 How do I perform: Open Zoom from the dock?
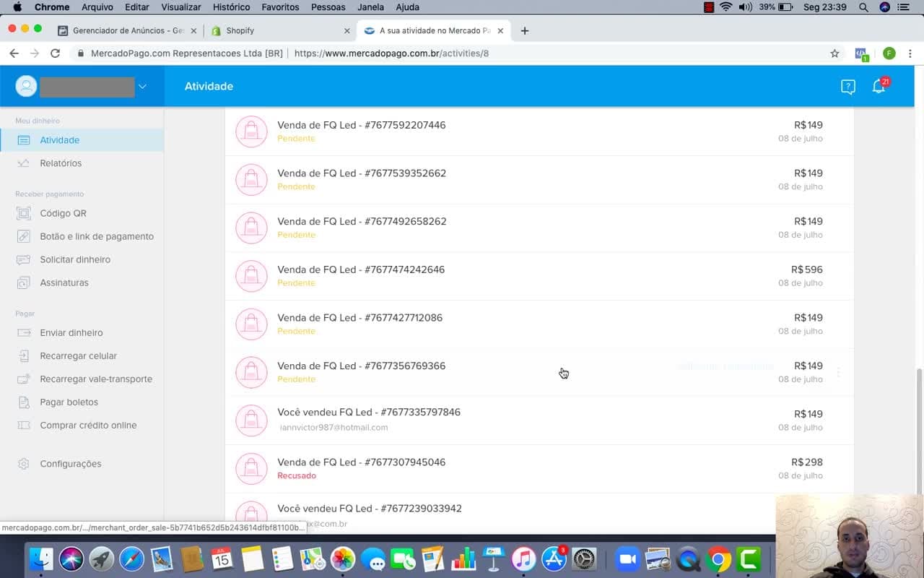point(628,559)
